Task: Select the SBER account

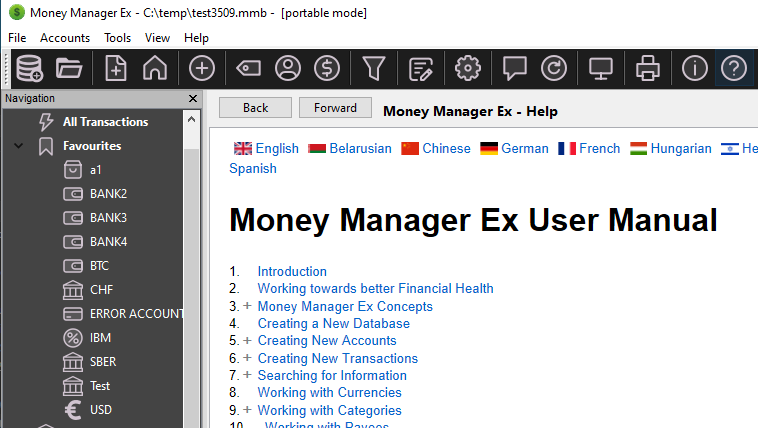Action: pos(102,362)
